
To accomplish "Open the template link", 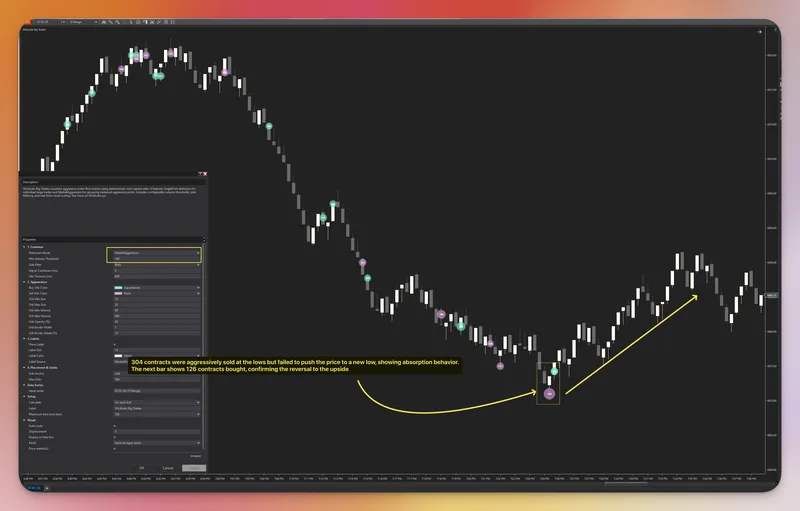I will (196, 456).
